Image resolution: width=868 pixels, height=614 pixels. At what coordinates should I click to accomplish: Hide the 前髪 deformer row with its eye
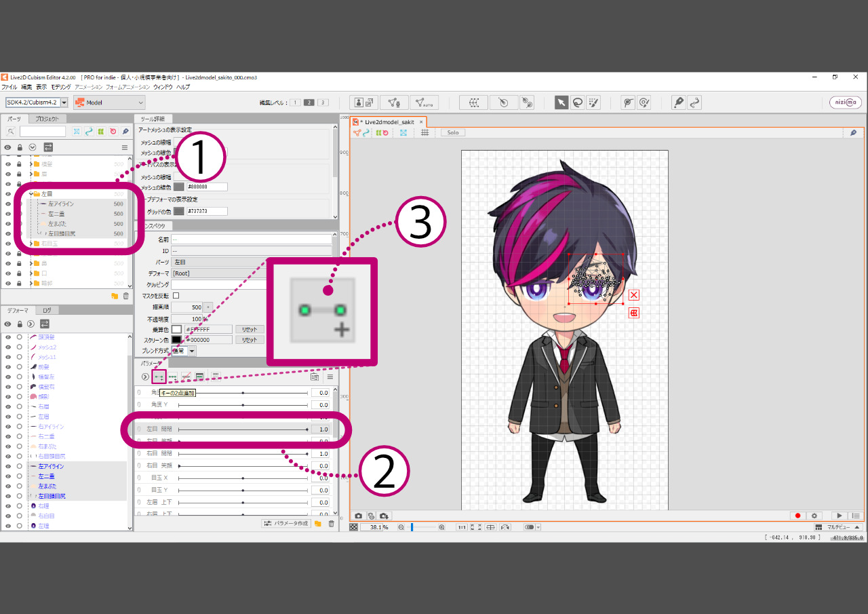[8, 366]
